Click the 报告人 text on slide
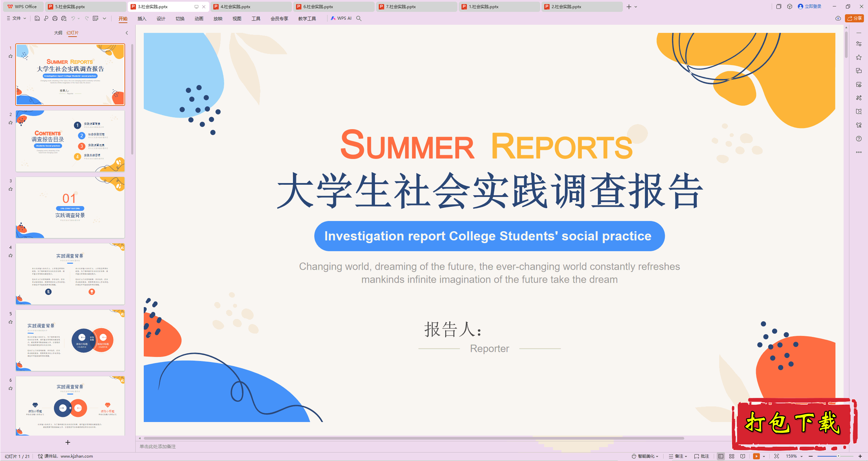This screenshot has height=461, width=868. (453, 329)
